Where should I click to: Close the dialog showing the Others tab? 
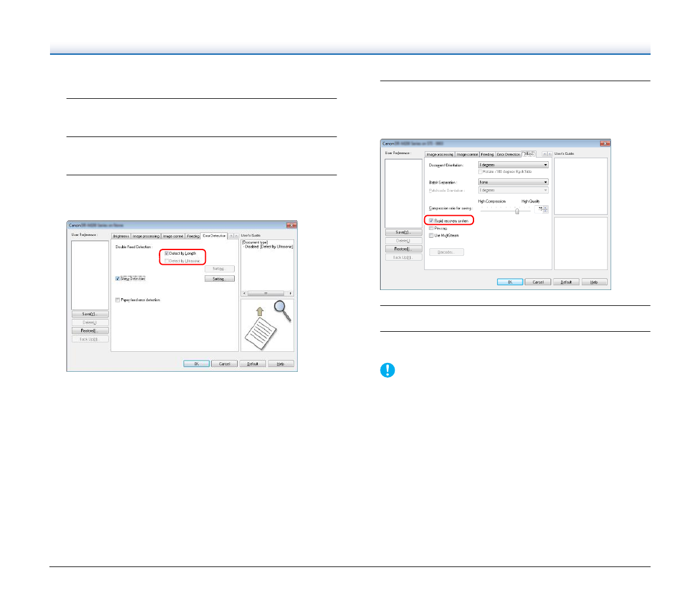pyautogui.click(x=605, y=144)
